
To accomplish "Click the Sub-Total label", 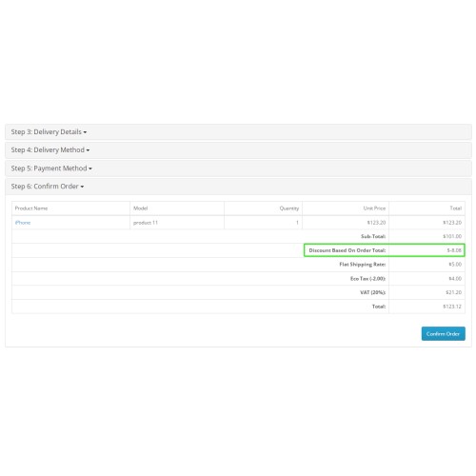I will click(373, 236).
